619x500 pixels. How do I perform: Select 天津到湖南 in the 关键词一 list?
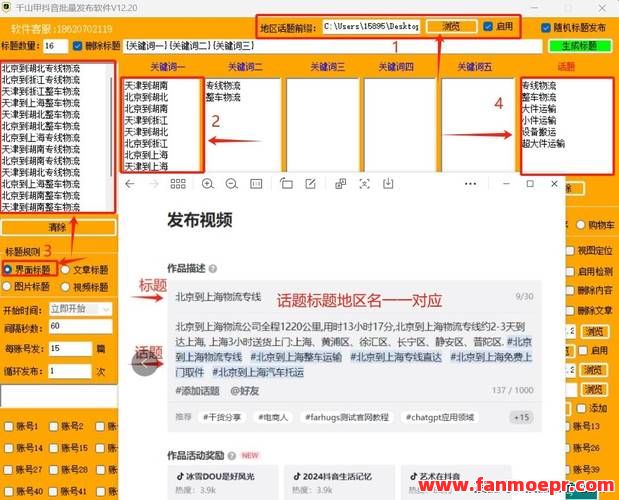[x=146, y=86]
